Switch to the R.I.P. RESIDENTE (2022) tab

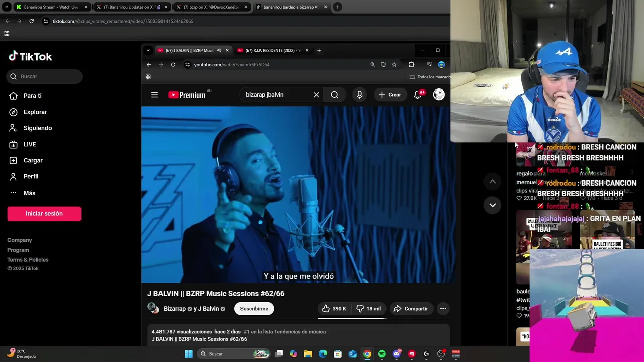tap(273, 50)
